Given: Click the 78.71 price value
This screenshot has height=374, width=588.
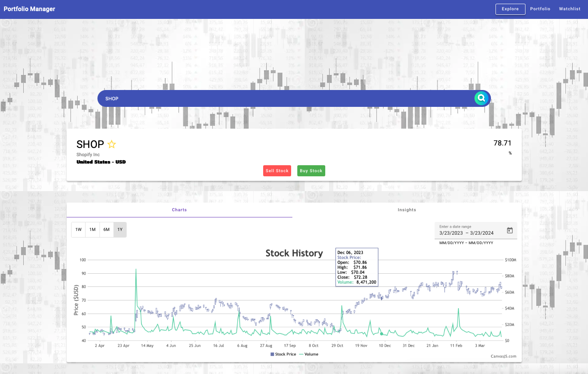Looking at the screenshot, I should point(502,143).
